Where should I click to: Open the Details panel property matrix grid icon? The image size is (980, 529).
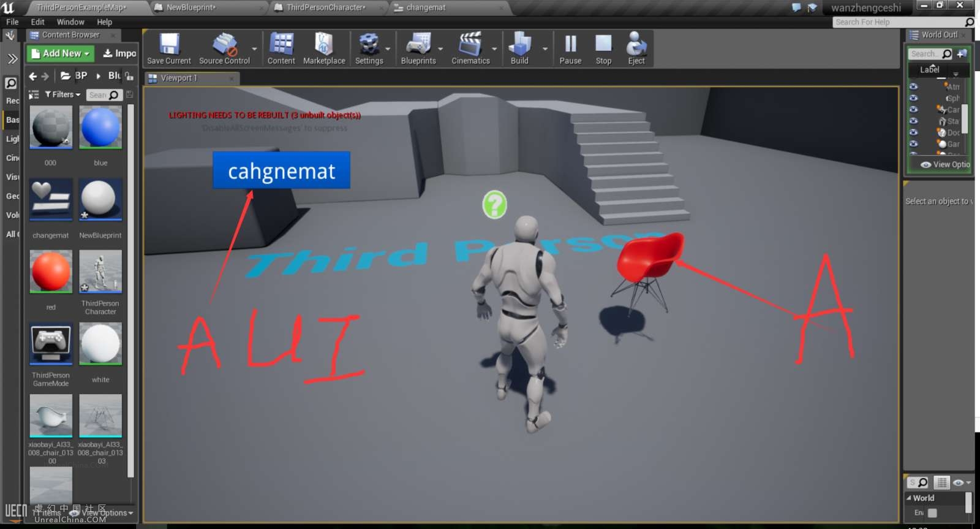pos(942,482)
